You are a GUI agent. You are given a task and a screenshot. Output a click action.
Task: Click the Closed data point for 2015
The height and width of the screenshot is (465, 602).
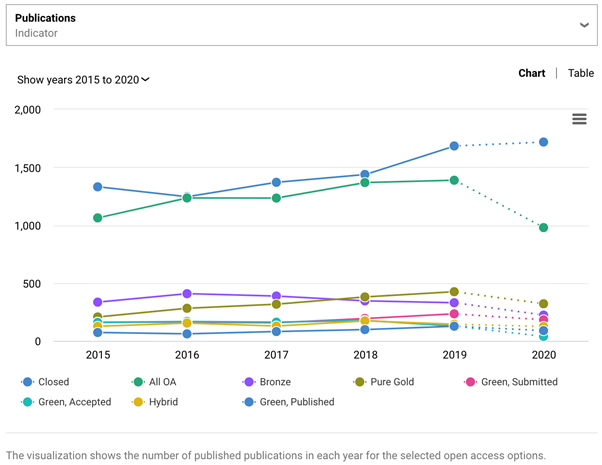click(98, 187)
